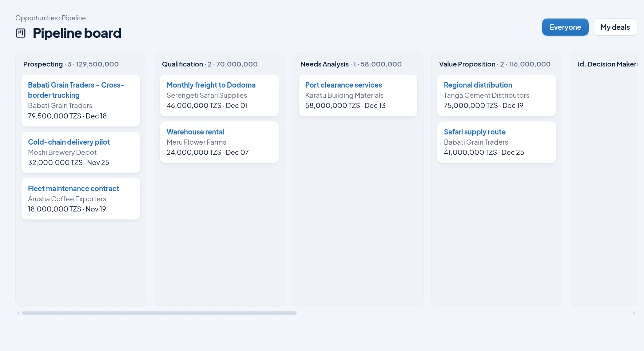Image resolution: width=644 pixels, height=351 pixels.
Task: Click the horizontal scrollbar thumb under the board
Action: 159,313
